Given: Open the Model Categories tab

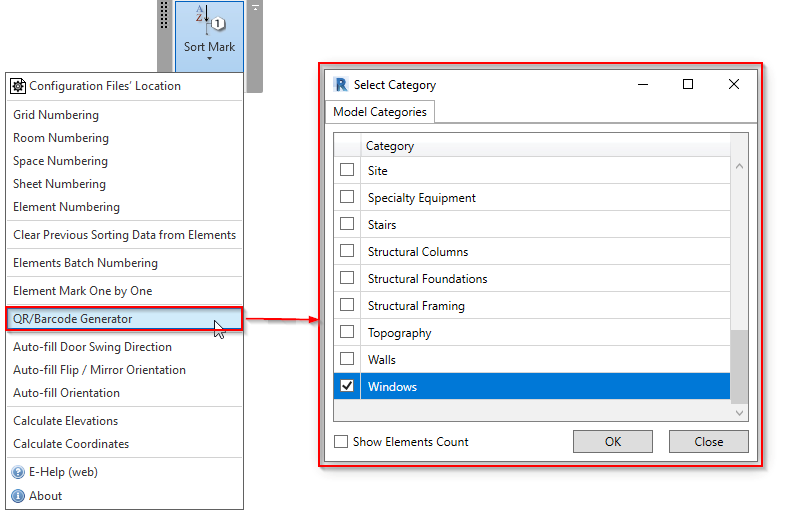Looking at the screenshot, I should [x=380, y=112].
